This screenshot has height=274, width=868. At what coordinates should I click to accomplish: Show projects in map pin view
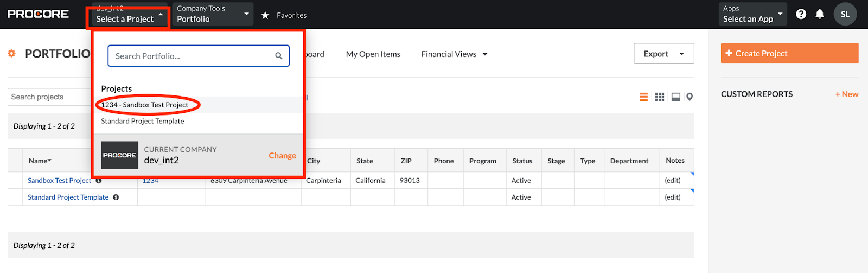tap(690, 97)
